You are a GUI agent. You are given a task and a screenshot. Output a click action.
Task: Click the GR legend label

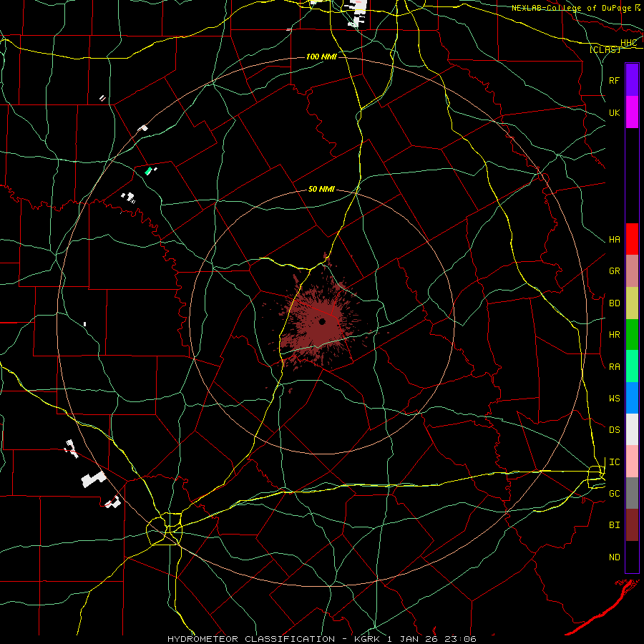(x=614, y=271)
